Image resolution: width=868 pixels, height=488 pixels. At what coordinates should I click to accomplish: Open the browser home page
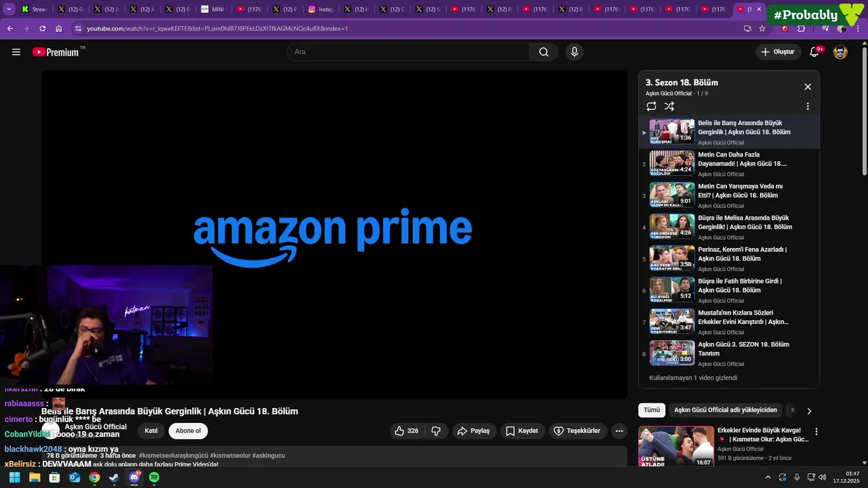[58, 28]
